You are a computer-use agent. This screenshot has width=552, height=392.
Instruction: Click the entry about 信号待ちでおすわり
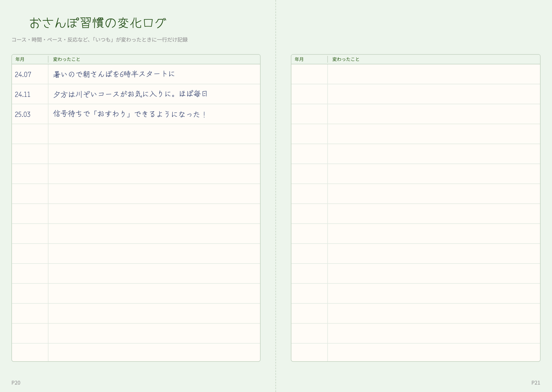tap(129, 114)
